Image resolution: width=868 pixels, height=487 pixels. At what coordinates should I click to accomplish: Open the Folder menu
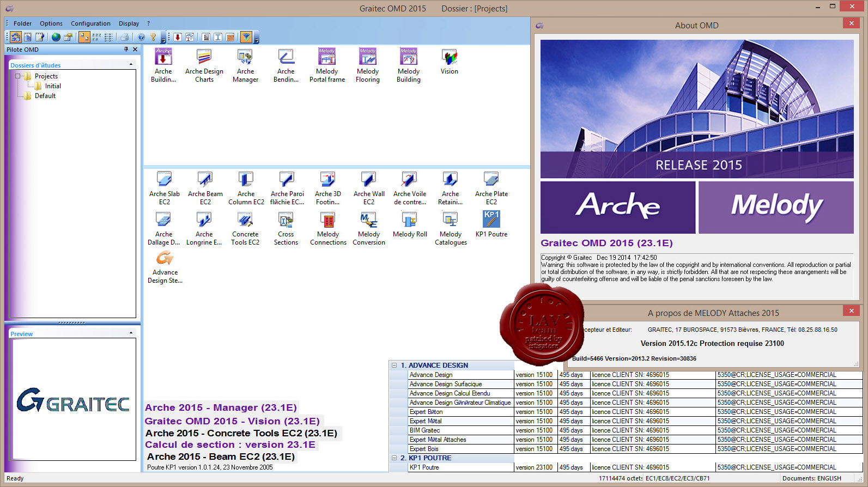point(23,23)
